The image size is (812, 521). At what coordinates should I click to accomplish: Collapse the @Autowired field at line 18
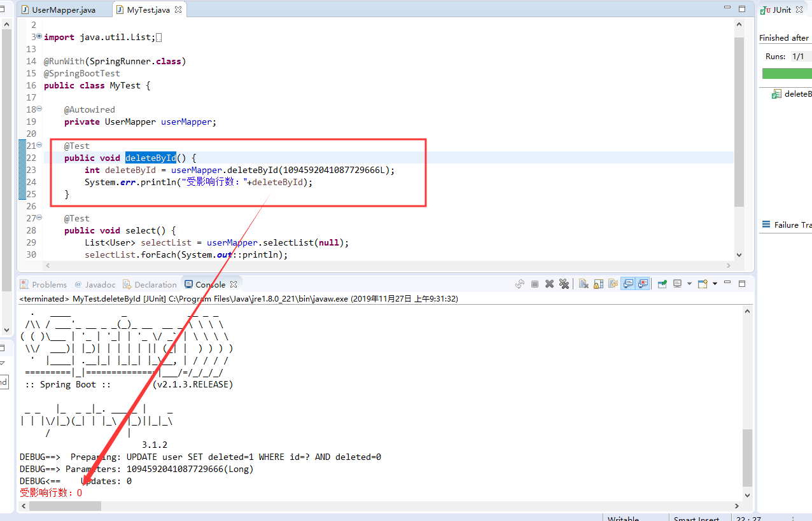pos(39,109)
